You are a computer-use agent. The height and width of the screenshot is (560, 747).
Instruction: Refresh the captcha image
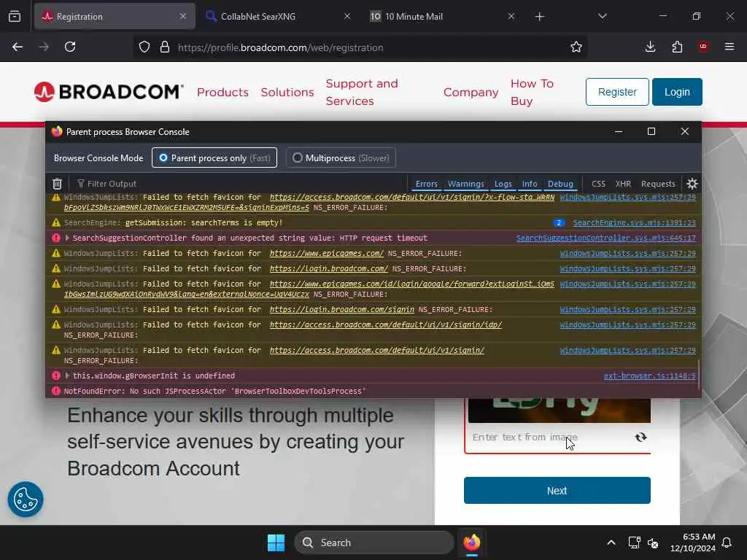point(640,437)
